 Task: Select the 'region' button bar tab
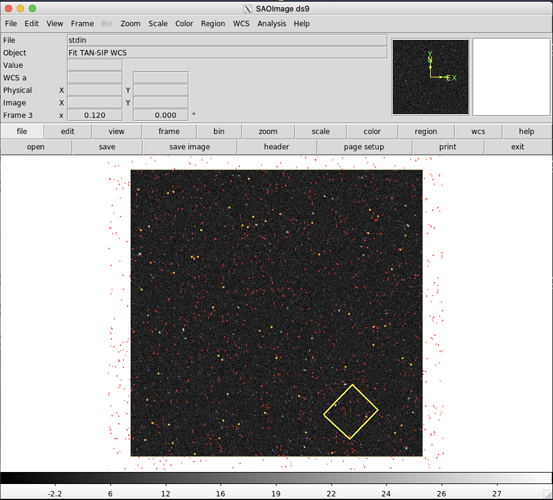point(426,132)
